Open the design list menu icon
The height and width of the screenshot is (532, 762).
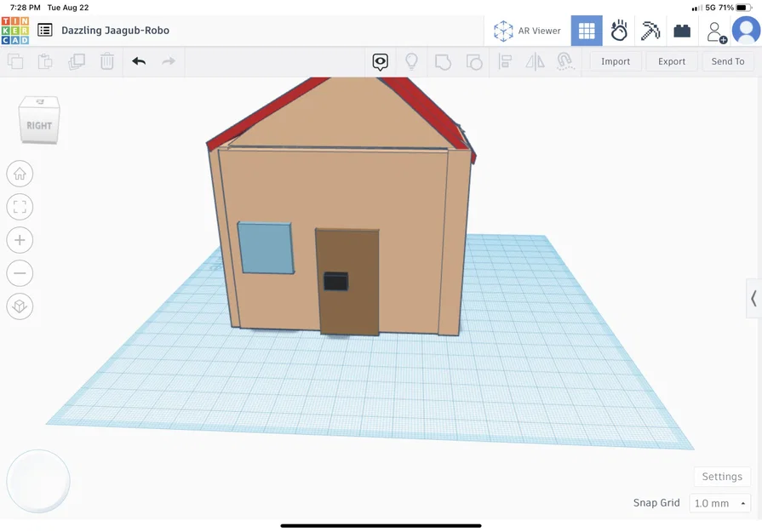(45, 30)
